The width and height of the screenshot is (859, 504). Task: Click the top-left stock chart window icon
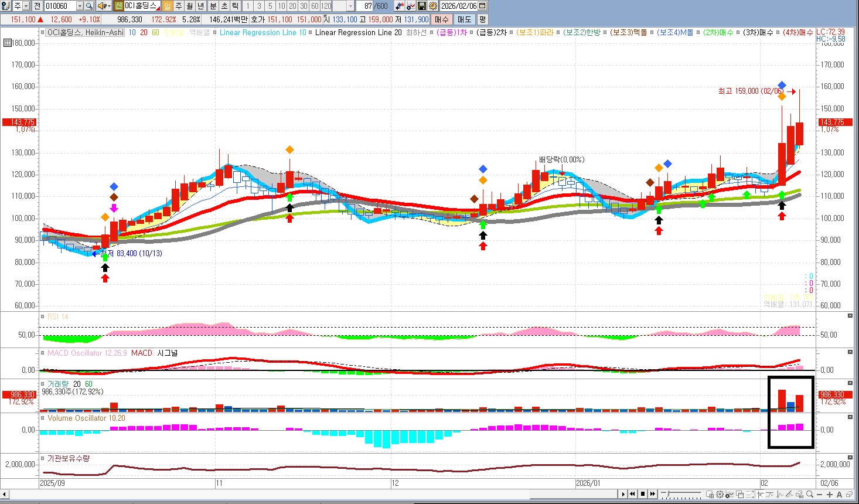(x=5, y=6)
